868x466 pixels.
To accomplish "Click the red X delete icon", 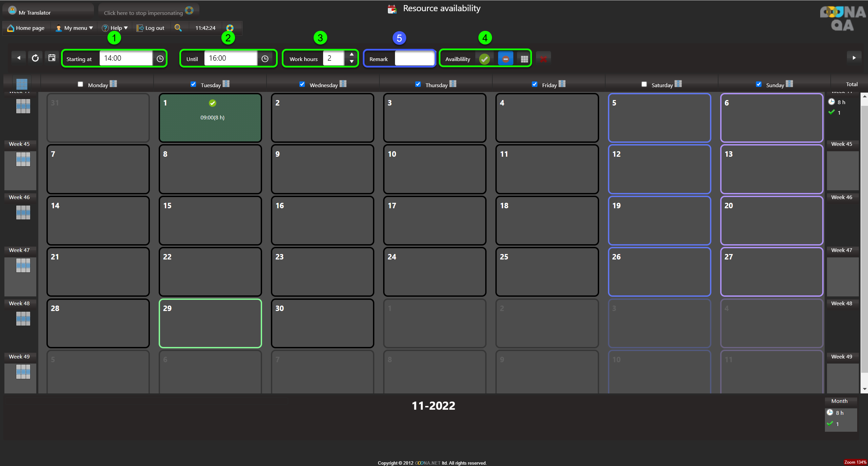I will point(543,59).
